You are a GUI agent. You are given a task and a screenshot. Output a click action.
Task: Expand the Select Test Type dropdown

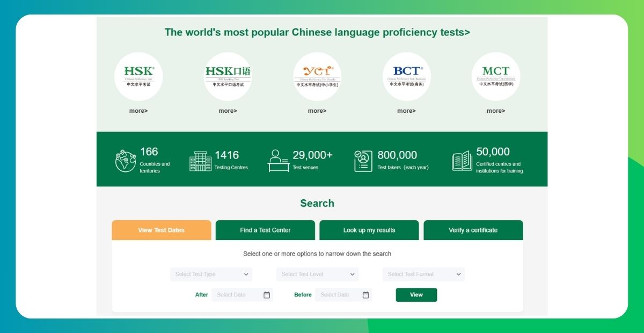coord(211,274)
